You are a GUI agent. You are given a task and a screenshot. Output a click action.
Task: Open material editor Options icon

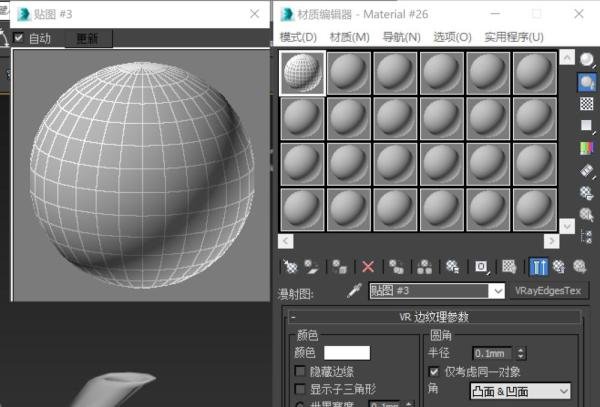point(586,192)
